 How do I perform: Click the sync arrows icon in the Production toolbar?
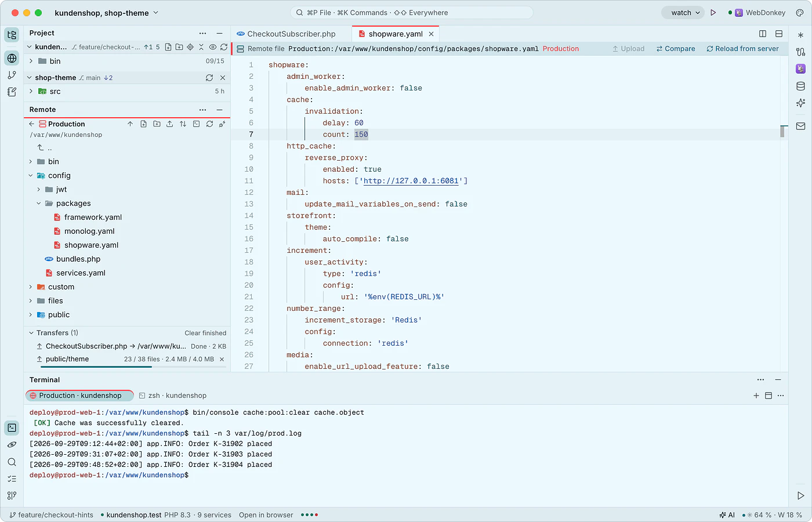183,124
